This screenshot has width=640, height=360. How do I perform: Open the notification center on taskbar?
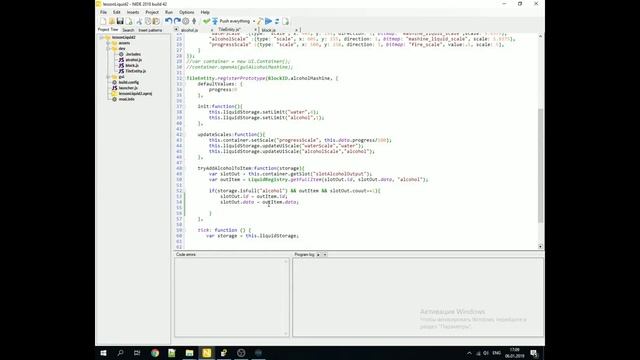point(534,353)
